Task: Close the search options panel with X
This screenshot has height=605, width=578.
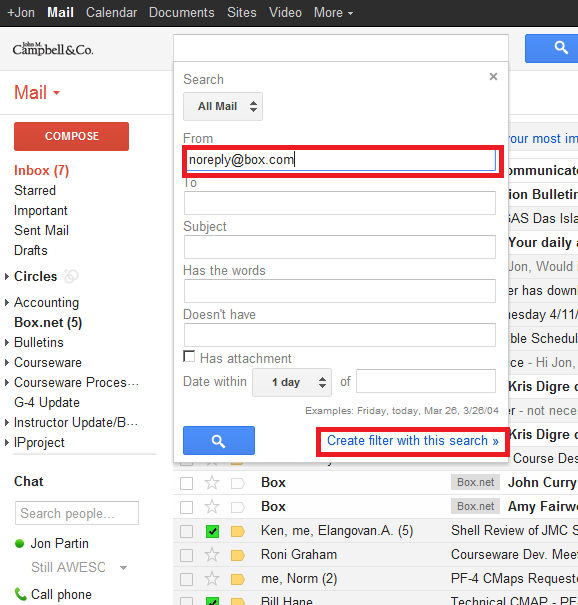Action: (x=493, y=76)
